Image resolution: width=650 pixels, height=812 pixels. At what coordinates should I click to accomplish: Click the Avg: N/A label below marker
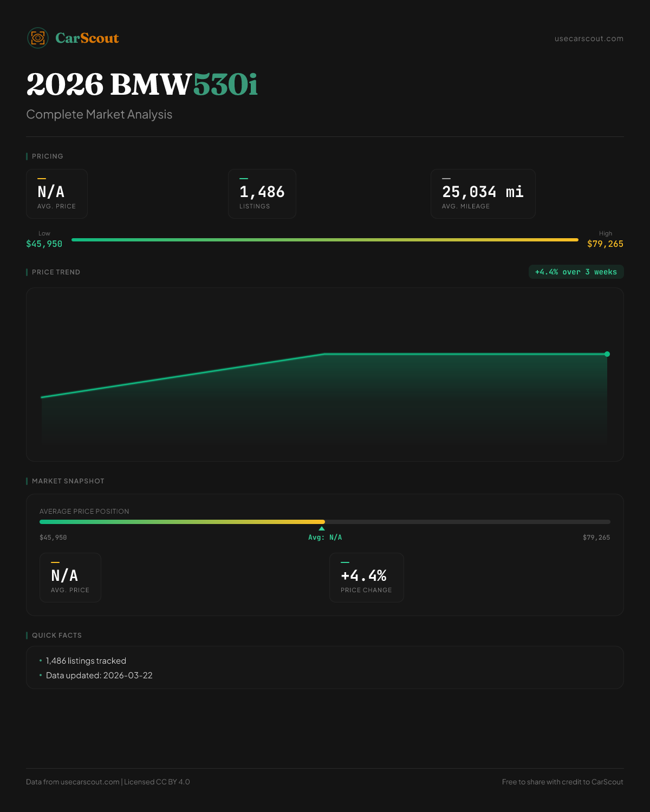325,538
